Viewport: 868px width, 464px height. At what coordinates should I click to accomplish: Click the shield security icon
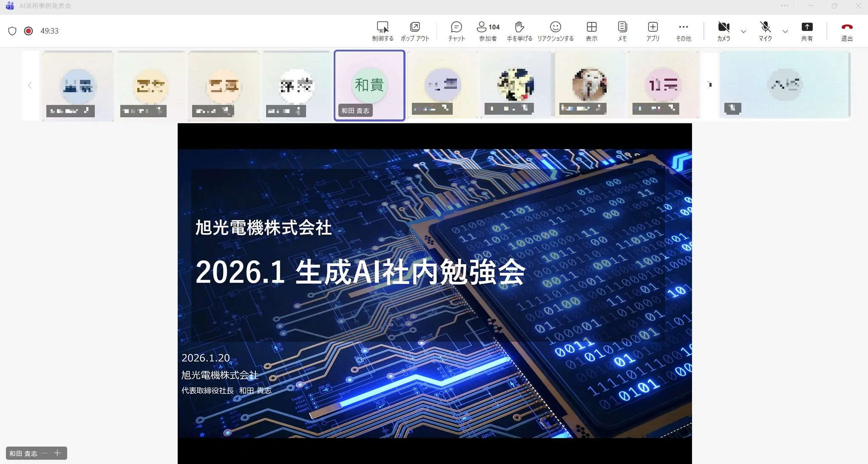point(12,31)
